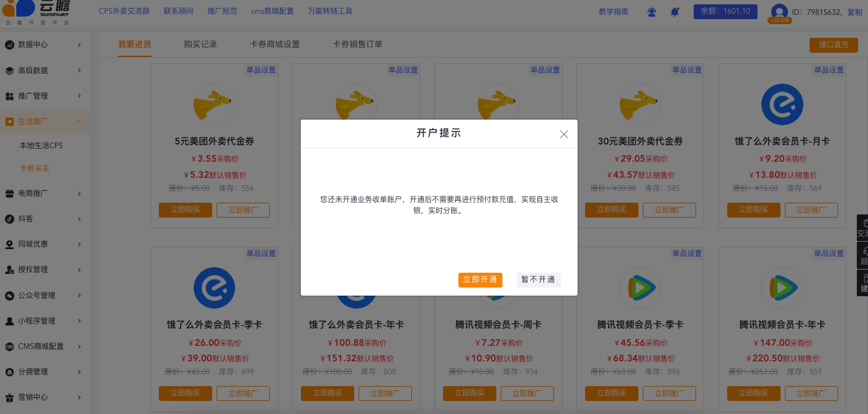Screen dimensions: 868x414
Task: Click the 接口直充 button
Action: coord(833,45)
